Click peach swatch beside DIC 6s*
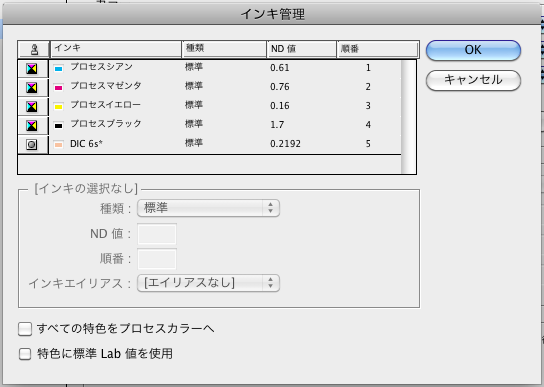Viewport: 544px width, 387px height. click(59, 144)
